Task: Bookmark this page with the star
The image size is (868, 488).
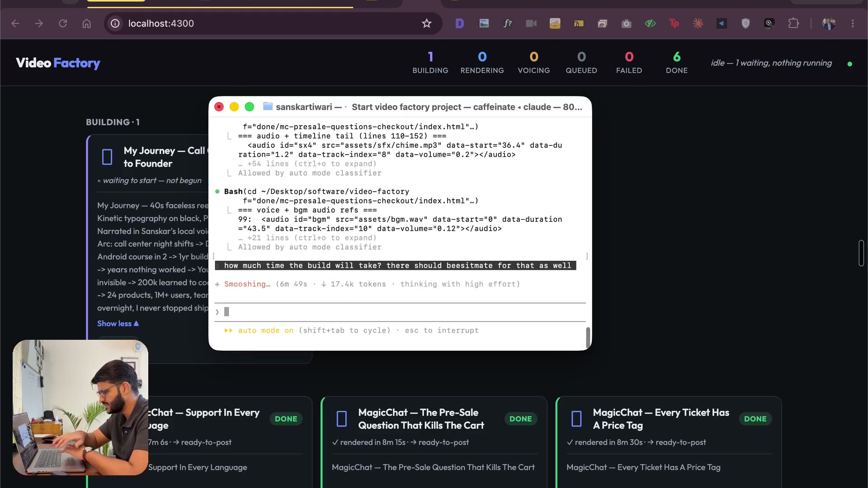Action: pos(427,23)
